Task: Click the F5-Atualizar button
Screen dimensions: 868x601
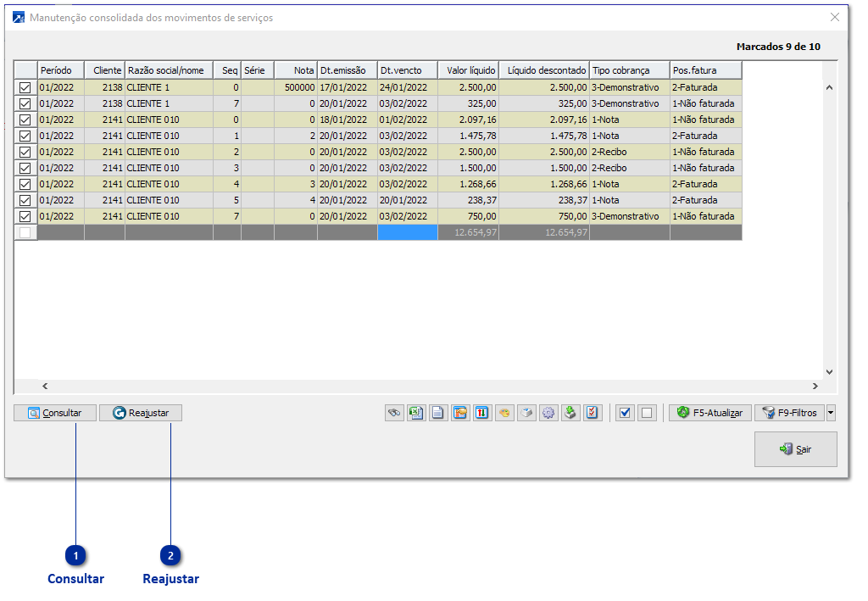Action: pos(710,413)
